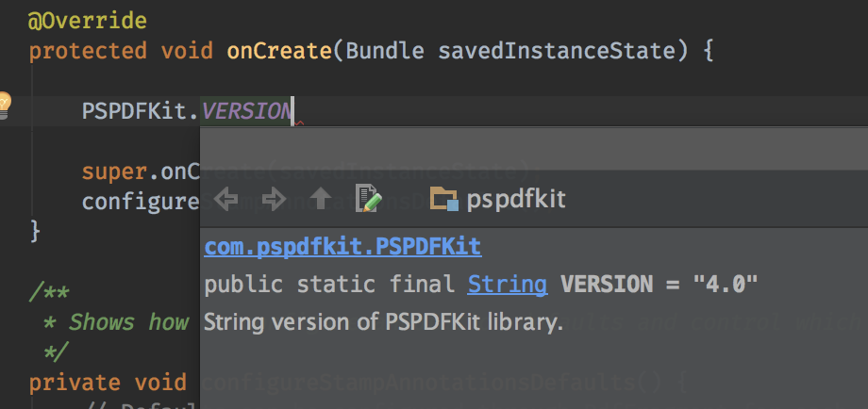Click the onCreate method name
The image size is (868, 409).
coord(278,50)
